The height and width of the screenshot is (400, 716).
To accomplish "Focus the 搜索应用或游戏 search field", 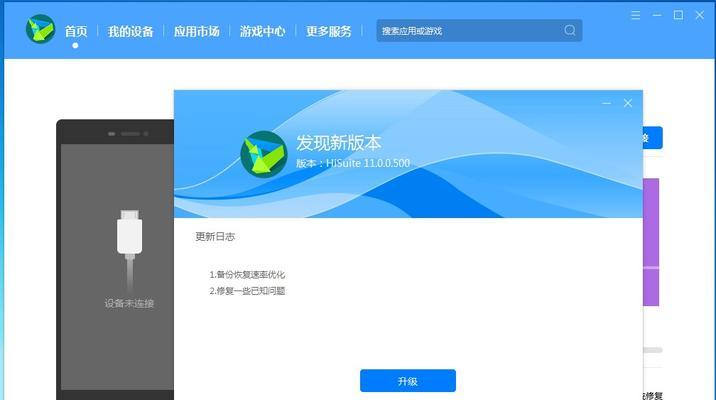I will click(x=479, y=31).
